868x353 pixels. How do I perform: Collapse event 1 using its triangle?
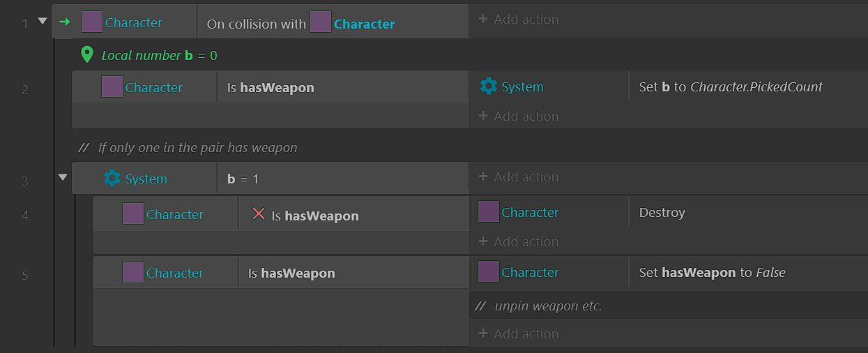[x=42, y=22]
